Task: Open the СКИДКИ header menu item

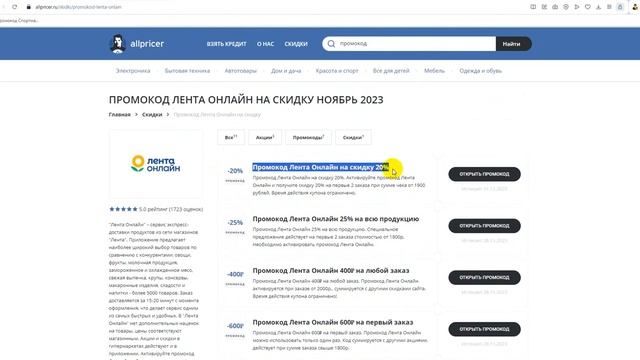Action: (296, 44)
